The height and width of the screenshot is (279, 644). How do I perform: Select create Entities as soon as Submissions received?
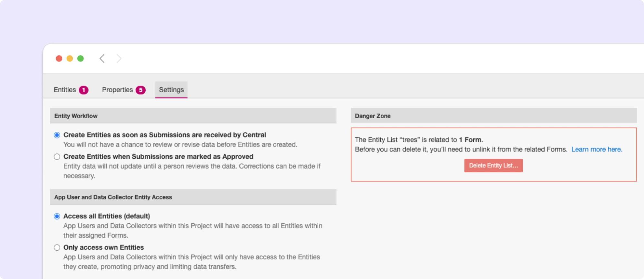[x=57, y=135]
